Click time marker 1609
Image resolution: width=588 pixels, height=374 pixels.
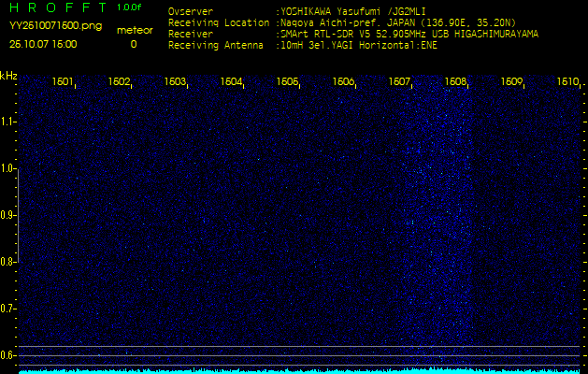click(511, 81)
